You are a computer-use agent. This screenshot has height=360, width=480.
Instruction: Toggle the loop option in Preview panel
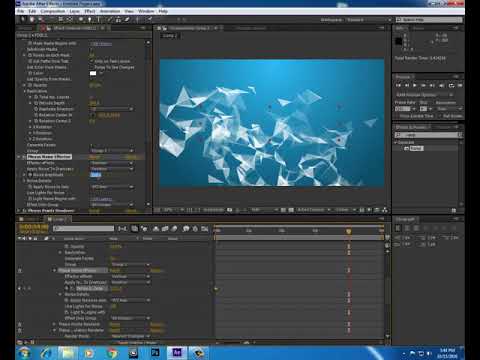click(451, 86)
